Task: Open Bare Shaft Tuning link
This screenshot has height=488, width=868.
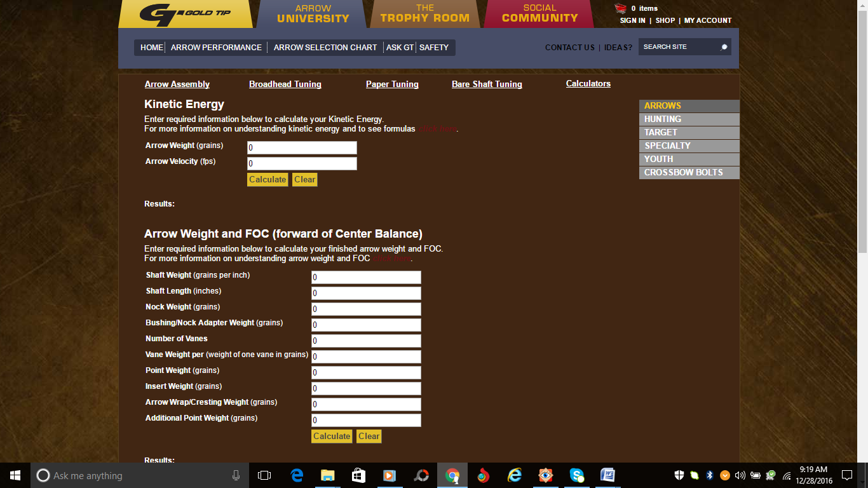Action: tap(487, 84)
